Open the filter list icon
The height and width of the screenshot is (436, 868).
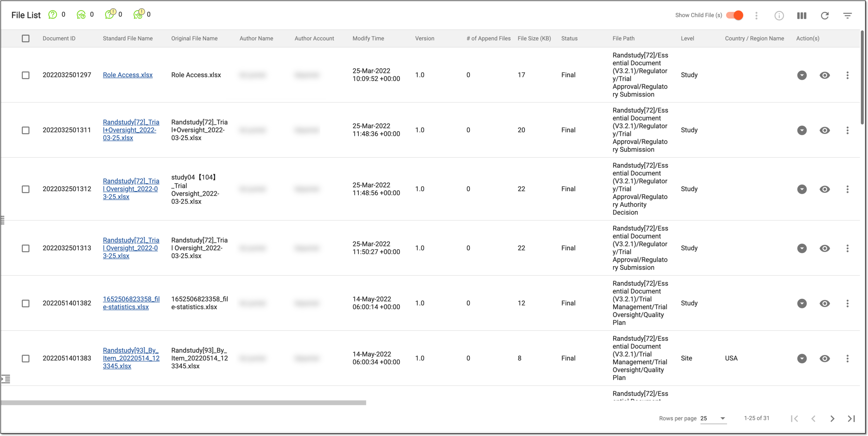coord(848,16)
